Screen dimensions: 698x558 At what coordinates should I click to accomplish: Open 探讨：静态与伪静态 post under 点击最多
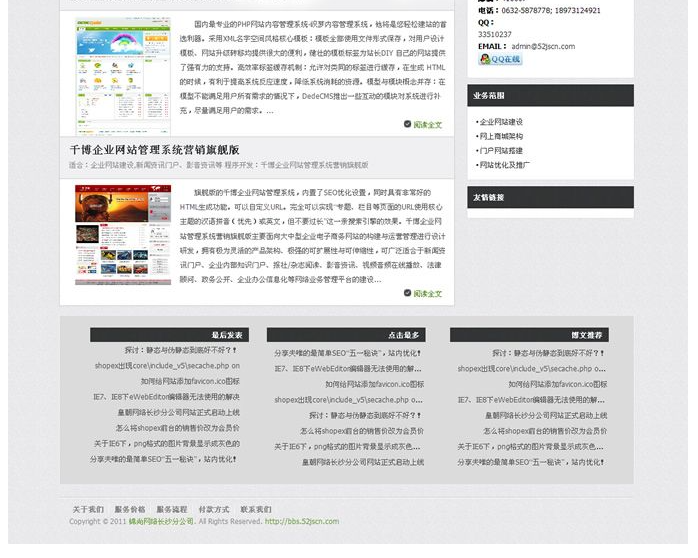[365, 416]
